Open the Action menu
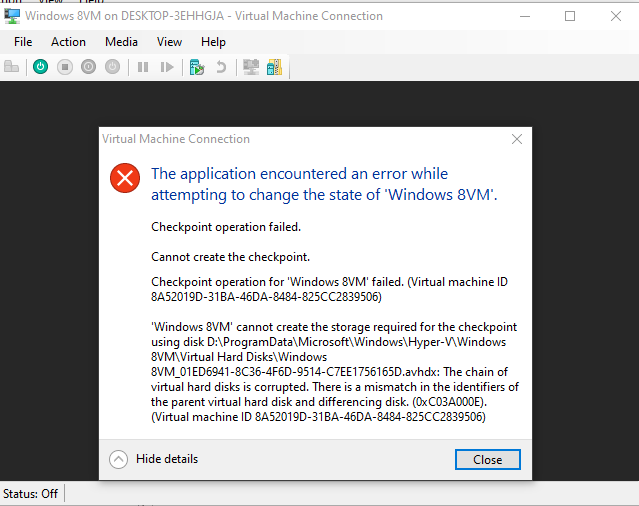 (x=68, y=42)
